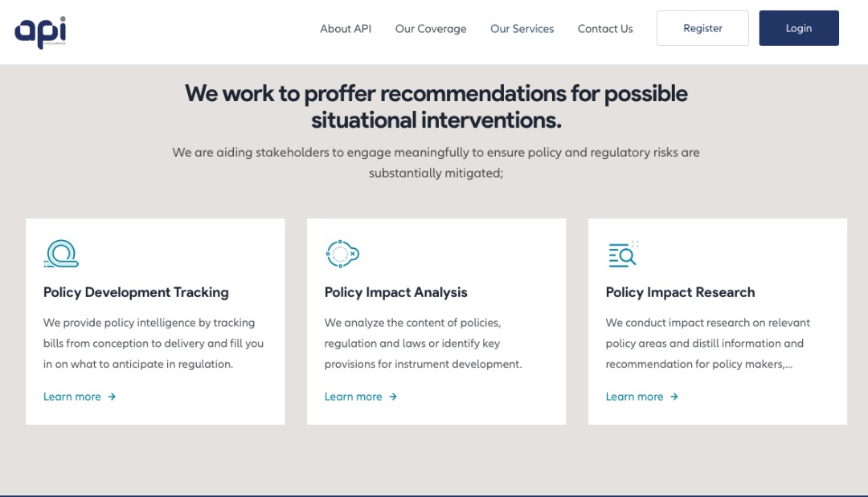Image resolution: width=868 pixels, height=497 pixels.
Task: Click the Policy Development Tracking heading
Action: coord(136,292)
